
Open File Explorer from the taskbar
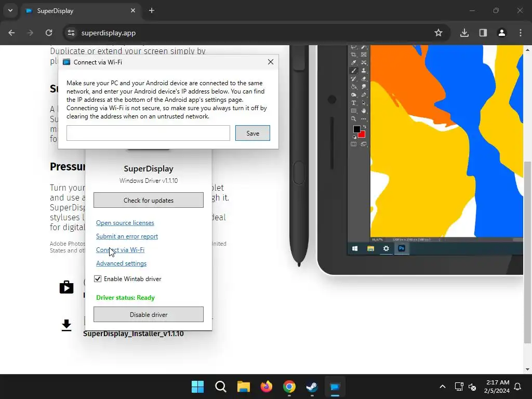(244, 387)
